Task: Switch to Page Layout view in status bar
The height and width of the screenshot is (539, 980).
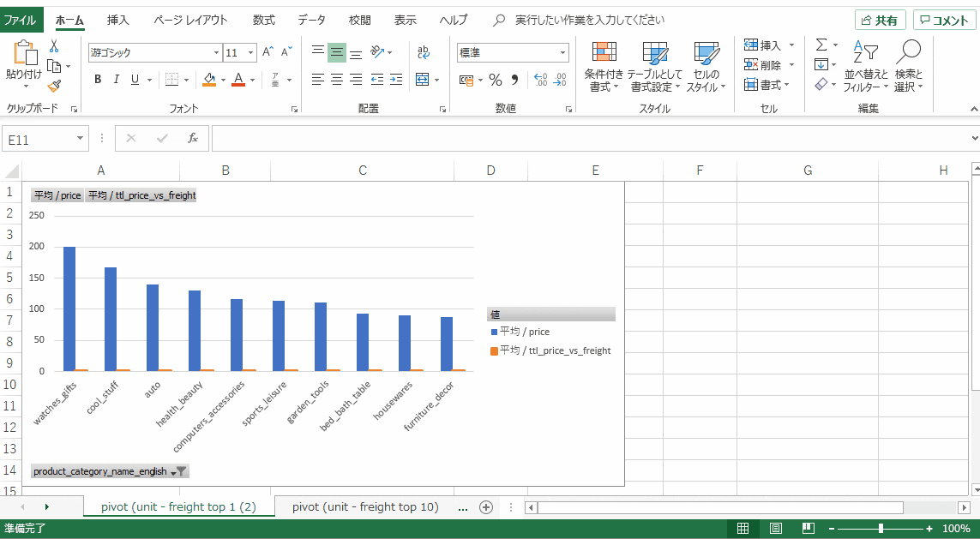Action: point(775,528)
